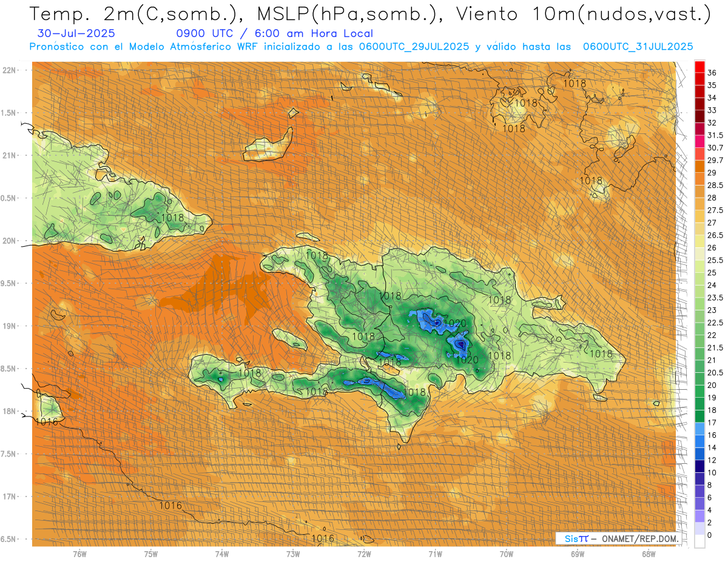Click the 6 label on color scale
728x562 pixels.
710,497
